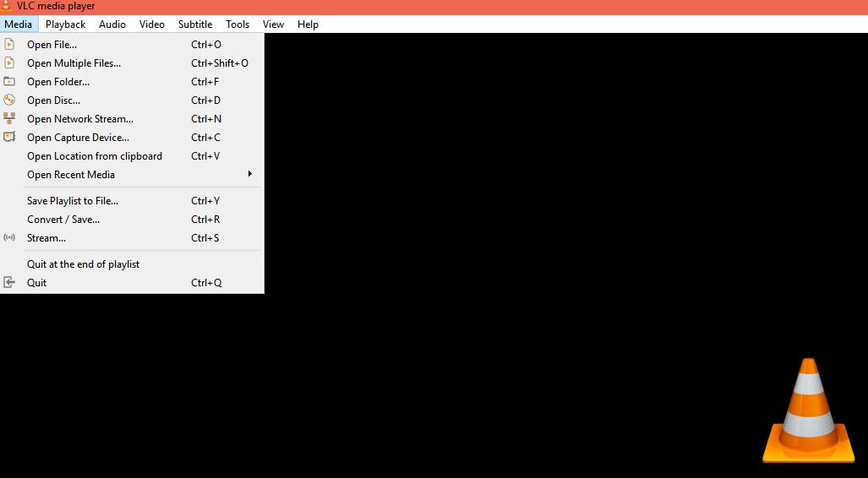This screenshot has width=868, height=478.
Task: Open the Subtitle menu
Action: [x=195, y=24]
